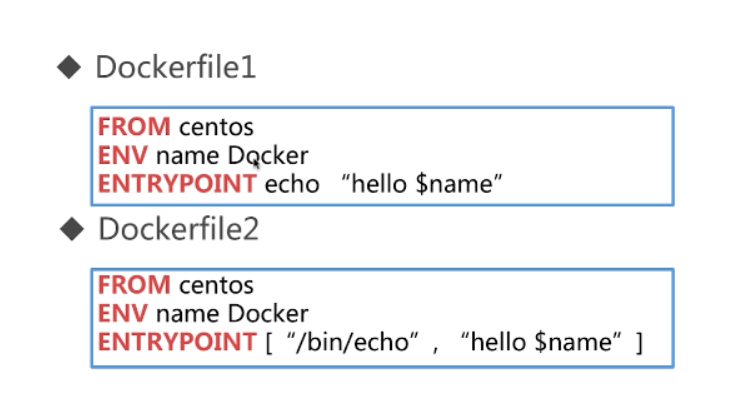The height and width of the screenshot is (412, 730).
Task: Click the opening bracket after second ENTRYPOINT
Action: [x=269, y=343]
